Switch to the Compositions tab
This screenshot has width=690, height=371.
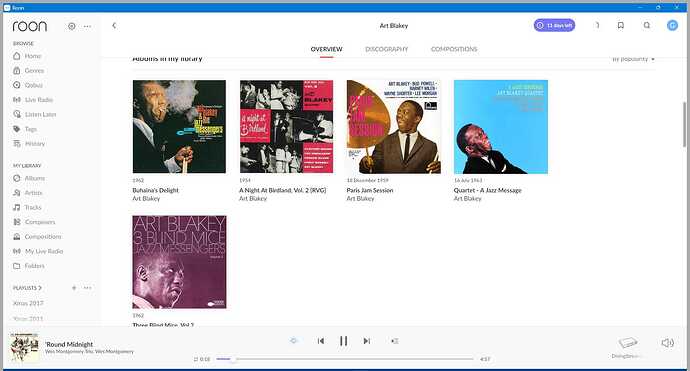click(x=454, y=49)
